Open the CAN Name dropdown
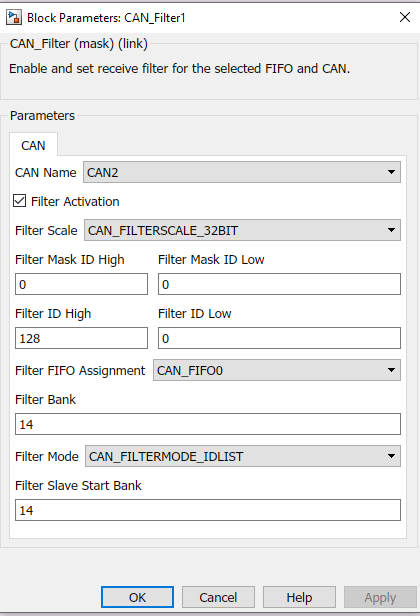The image size is (420, 616). (242, 172)
